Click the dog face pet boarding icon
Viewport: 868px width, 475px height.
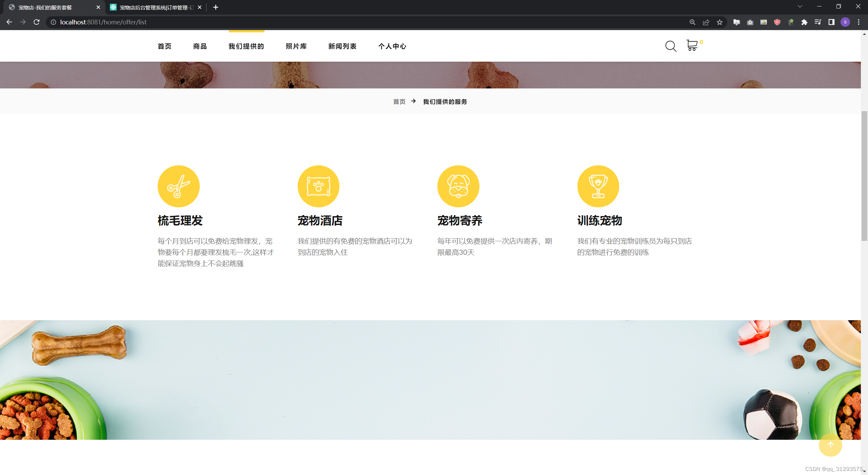point(458,186)
